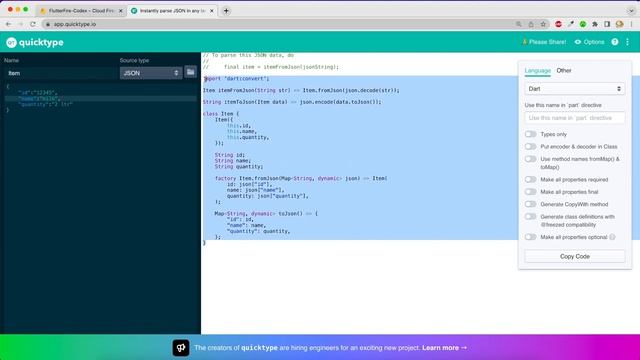Viewport: 640px width, 360px height.
Task: Click the 'String itemToJson' code line
Action: (x=292, y=102)
